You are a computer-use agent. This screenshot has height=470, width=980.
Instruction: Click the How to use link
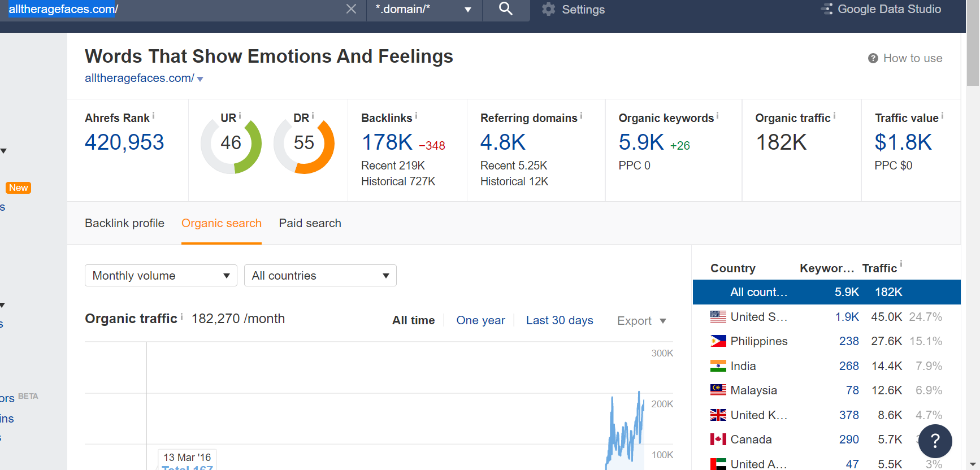pyautogui.click(x=913, y=58)
